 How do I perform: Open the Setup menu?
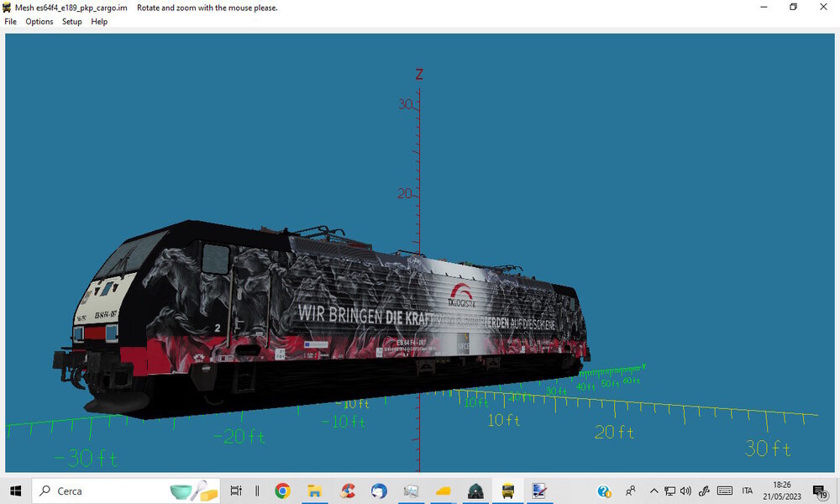tap(71, 22)
